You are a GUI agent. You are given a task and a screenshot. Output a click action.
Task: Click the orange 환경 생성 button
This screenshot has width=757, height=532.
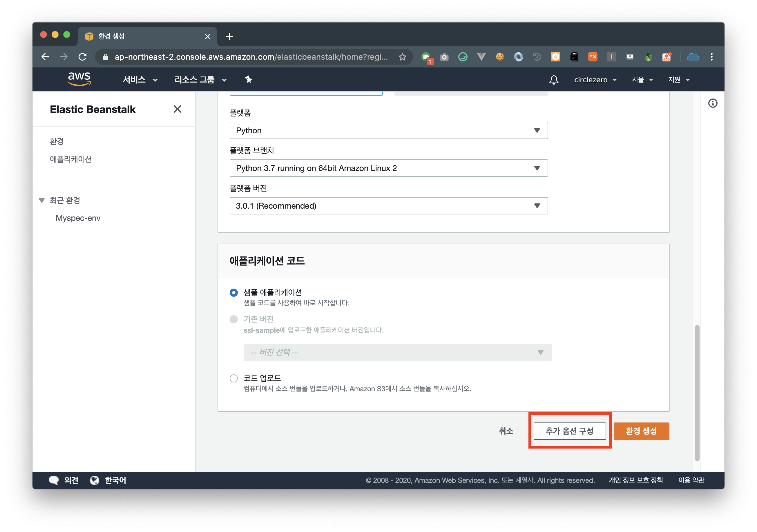(641, 431)
